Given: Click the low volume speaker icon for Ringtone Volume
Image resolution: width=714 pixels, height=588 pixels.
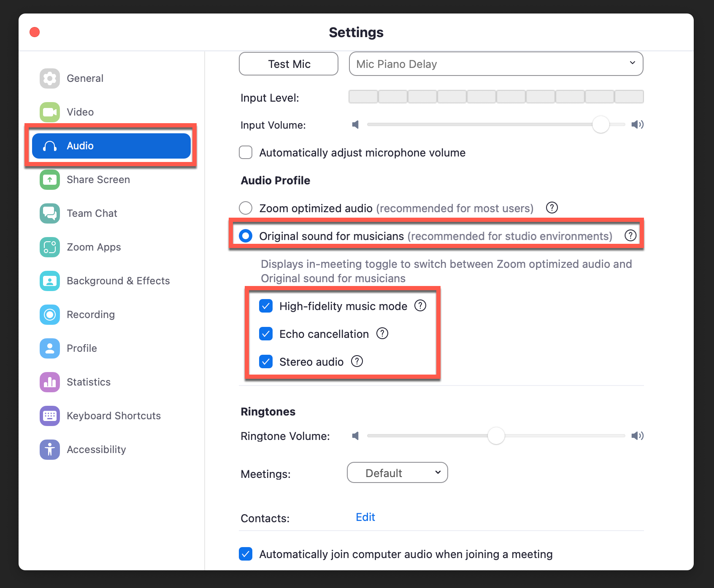Looking at the screenshot, I should pyautogui.click(x=356, y=436).
